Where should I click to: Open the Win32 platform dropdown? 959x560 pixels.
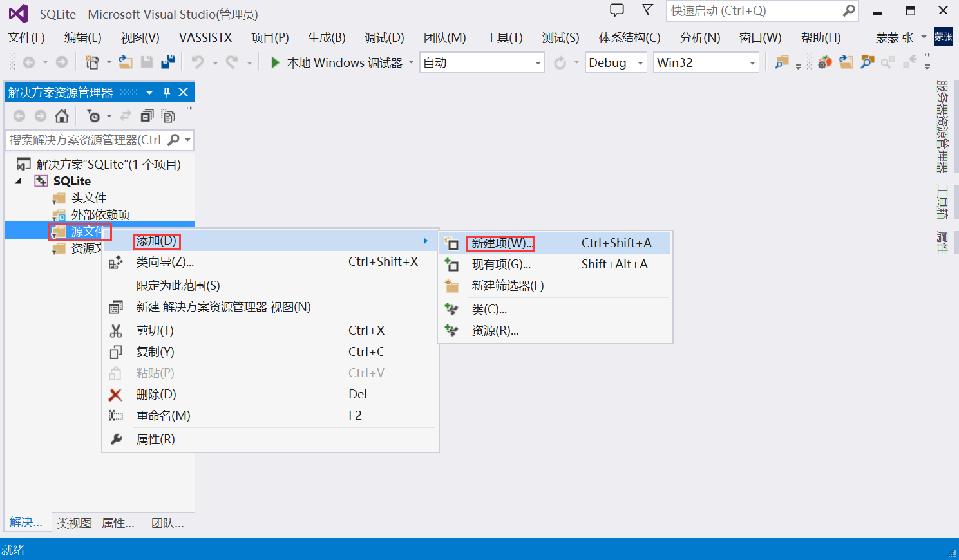pyautogui.click(x=705, y=62)
